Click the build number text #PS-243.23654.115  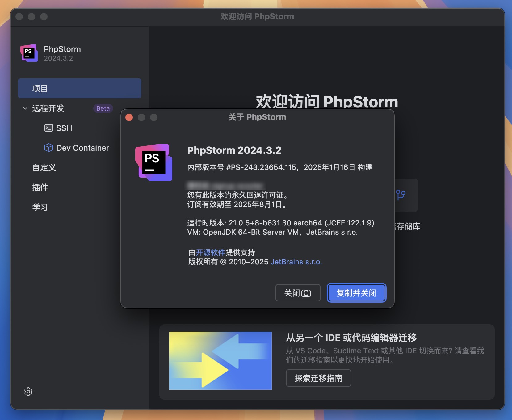pos(261,167)
